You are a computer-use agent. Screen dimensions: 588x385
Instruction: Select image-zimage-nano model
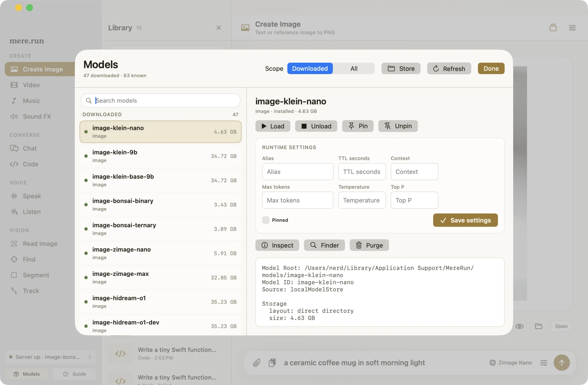(x=160, y=253)
